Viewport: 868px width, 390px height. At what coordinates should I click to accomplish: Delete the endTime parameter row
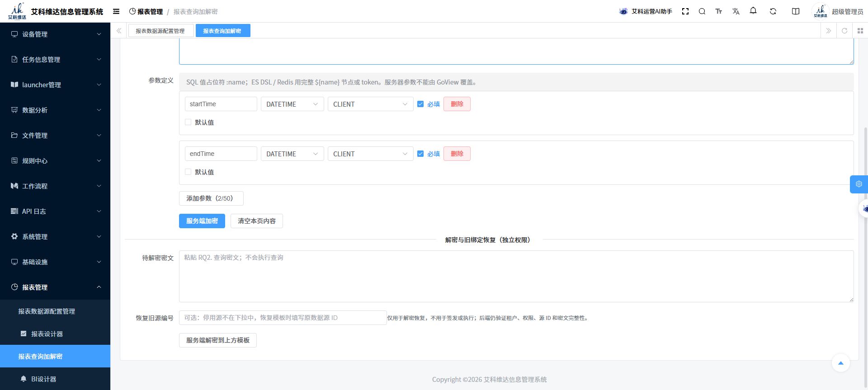pyautogui.click(x=457, y=154)
